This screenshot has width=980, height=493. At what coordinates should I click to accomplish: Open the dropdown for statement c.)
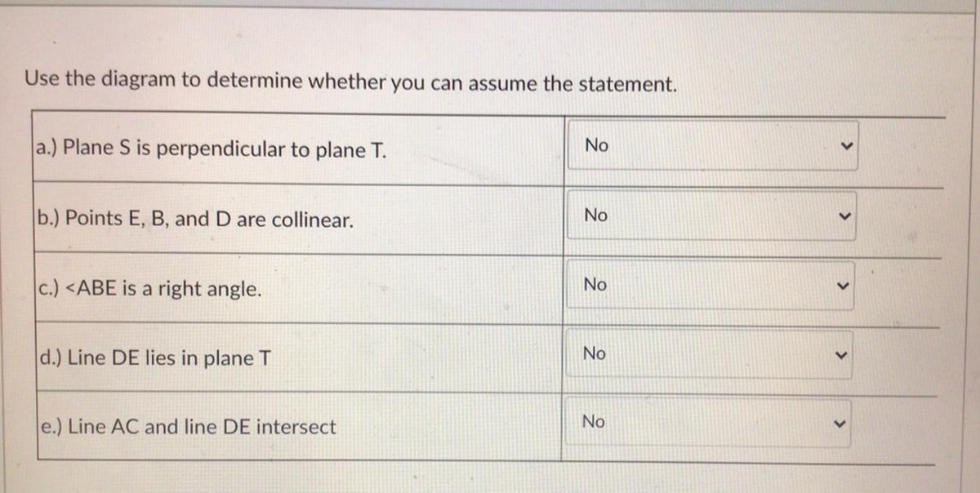tap(711, 285)
